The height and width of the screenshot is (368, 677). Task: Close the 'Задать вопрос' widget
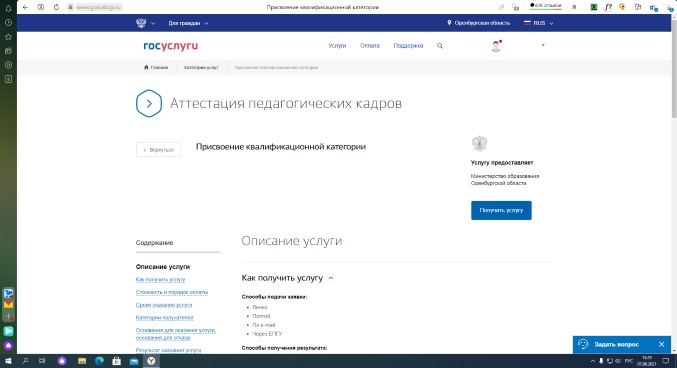pyautogui.click(x=661, y=345)
